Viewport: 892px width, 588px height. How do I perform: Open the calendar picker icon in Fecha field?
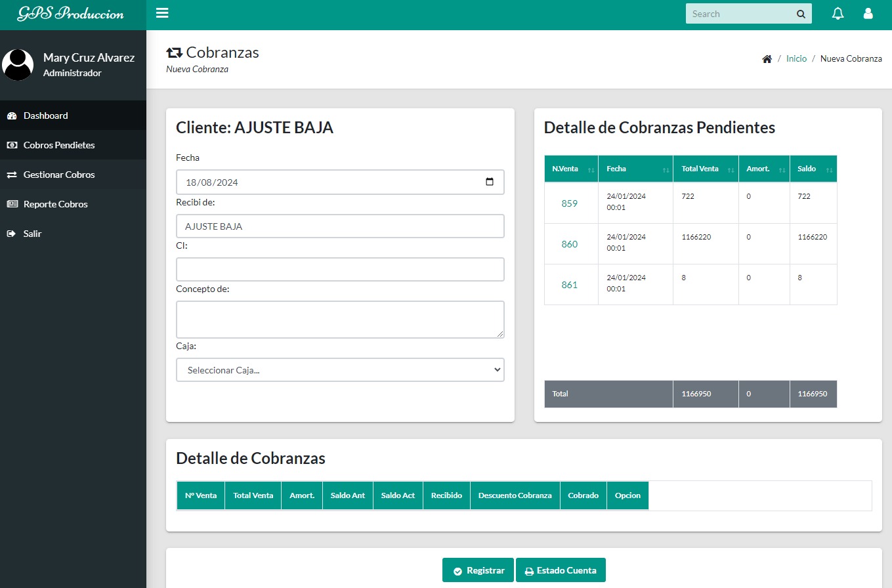coord(489,182)
